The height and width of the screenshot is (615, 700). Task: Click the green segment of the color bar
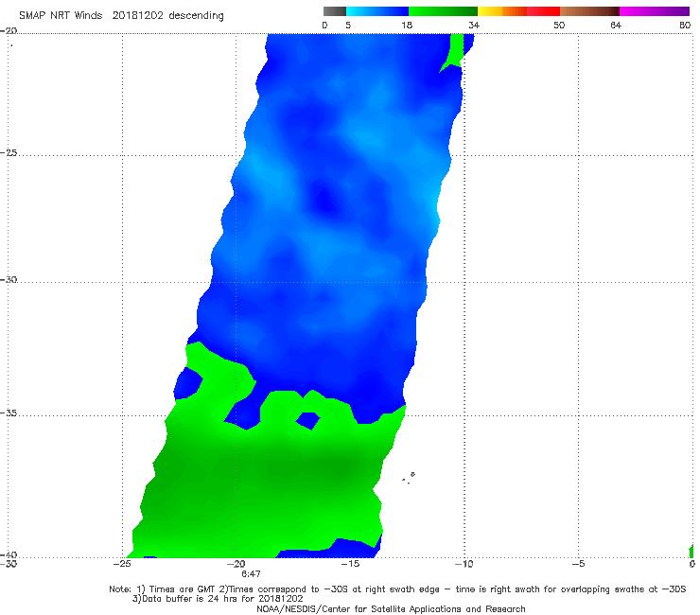(x=443, y=11)
